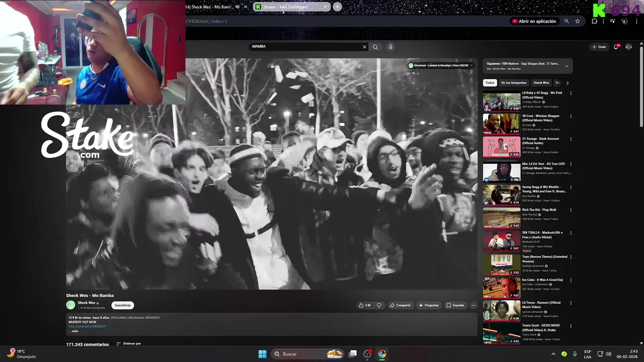Open Ordenar por comments sort dropdown
Screen dimensions: 644x362
click(x=129, y=344)
